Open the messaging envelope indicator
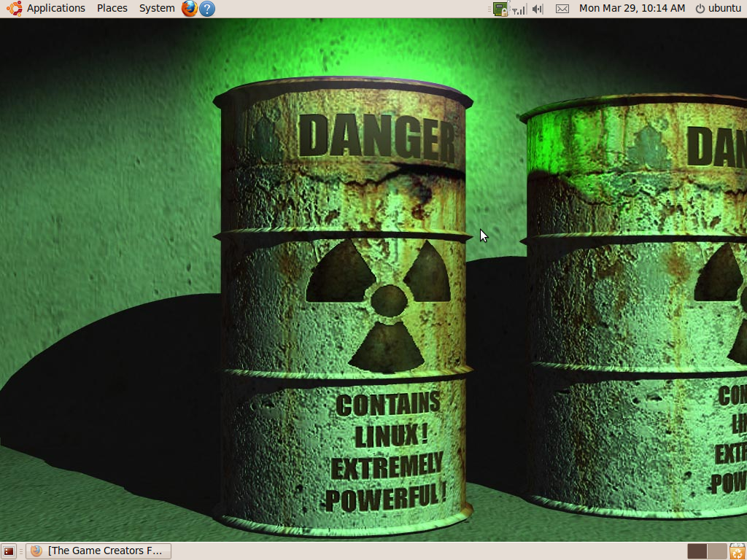 coord(562,9)
